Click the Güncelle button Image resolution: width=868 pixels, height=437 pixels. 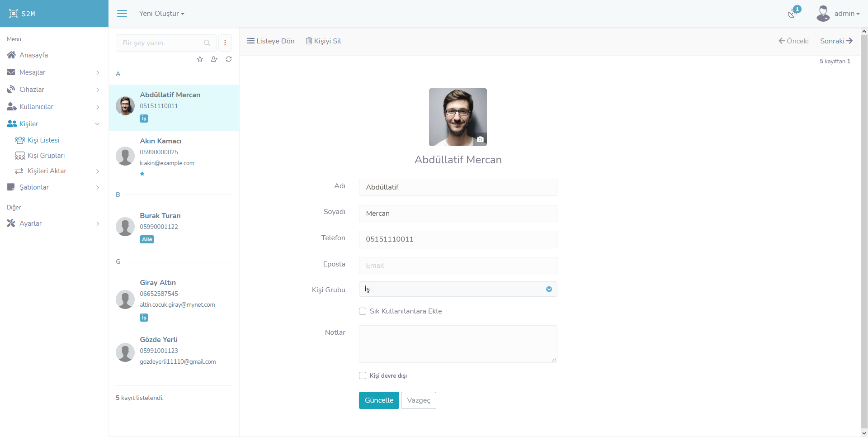pos(378,400)
